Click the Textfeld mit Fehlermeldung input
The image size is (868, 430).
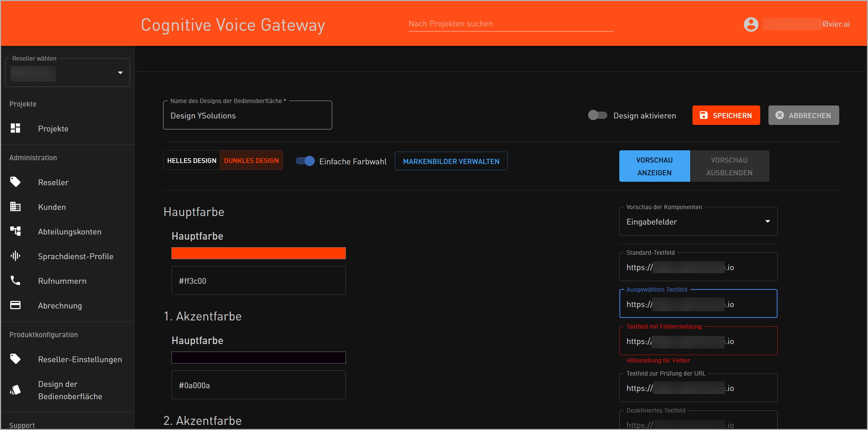coord(698,341)
